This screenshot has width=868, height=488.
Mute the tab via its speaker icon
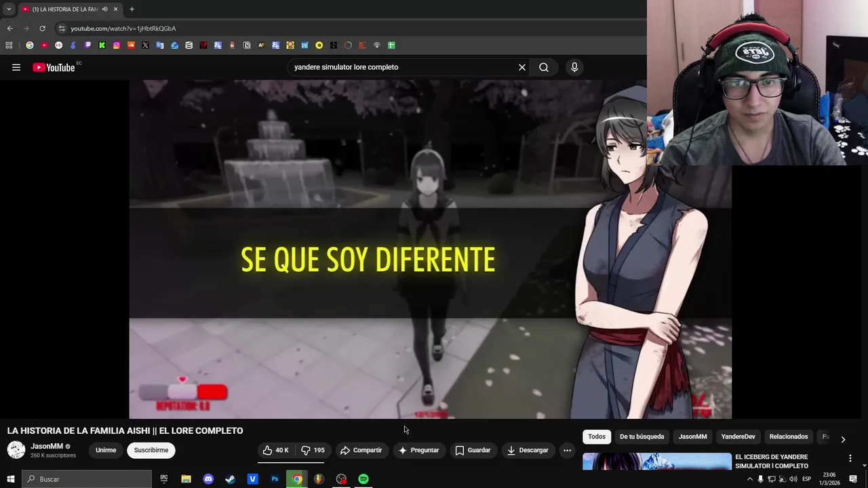click(104, 9)
